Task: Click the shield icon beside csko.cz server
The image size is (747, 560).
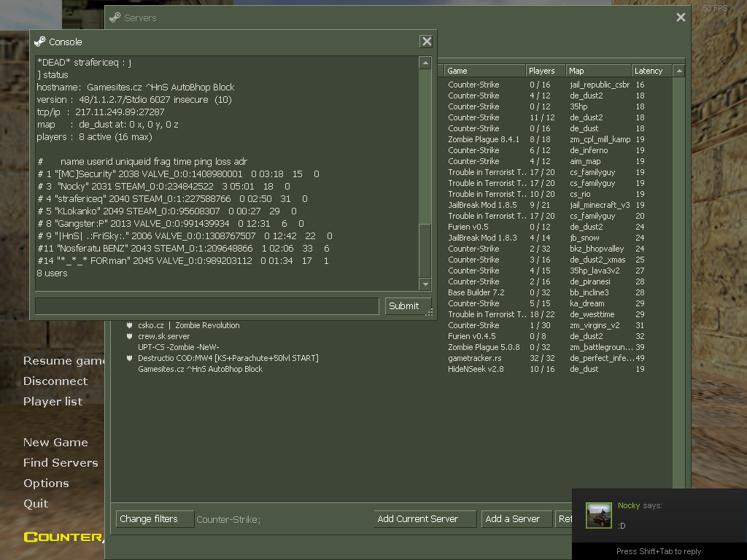Action: [x=129, y=325]
